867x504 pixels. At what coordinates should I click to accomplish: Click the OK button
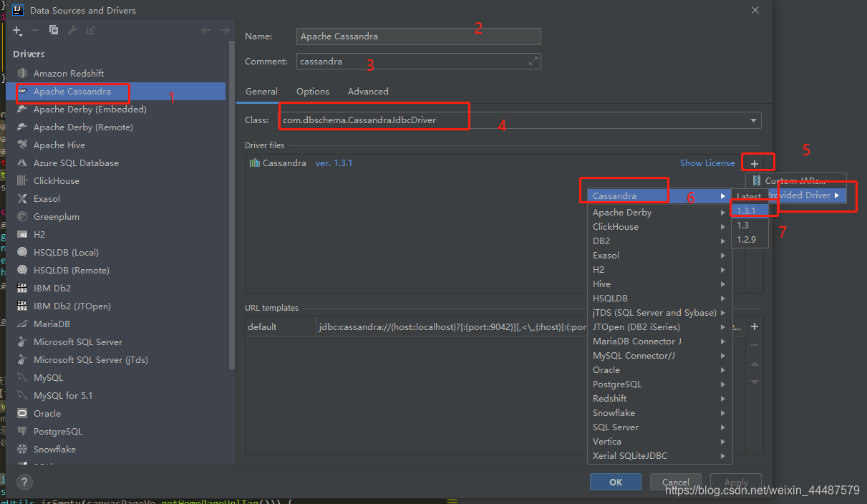click(x=616, y=482)
